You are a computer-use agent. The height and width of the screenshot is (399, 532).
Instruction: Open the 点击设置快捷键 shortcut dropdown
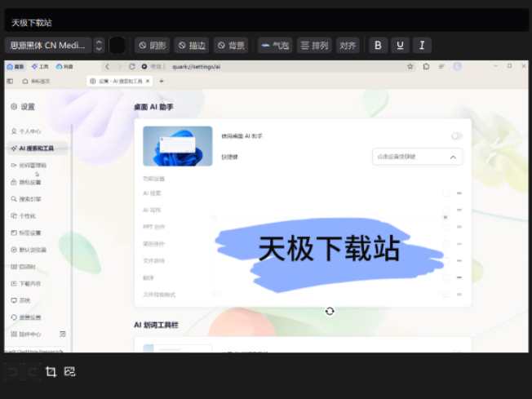pyautogui.click(x=417, y=157)
